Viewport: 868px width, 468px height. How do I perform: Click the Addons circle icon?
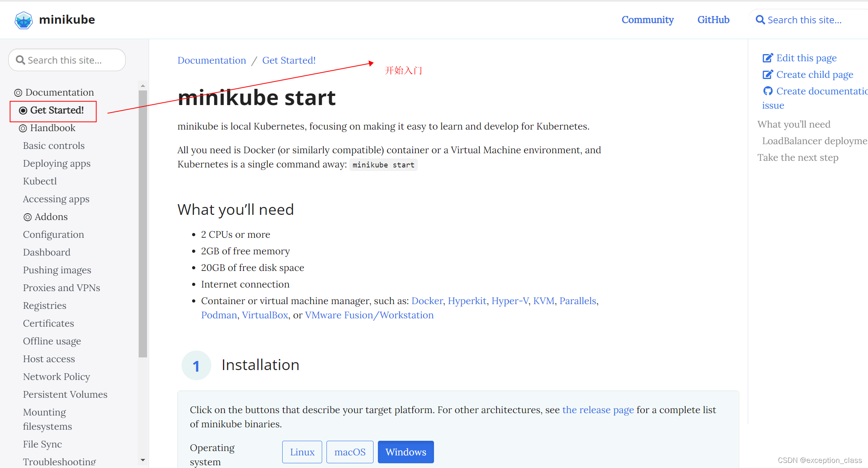(x=27, y=217)
